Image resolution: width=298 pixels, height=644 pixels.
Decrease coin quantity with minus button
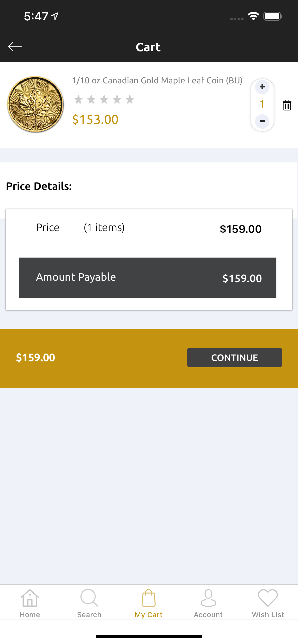point(262,121)
